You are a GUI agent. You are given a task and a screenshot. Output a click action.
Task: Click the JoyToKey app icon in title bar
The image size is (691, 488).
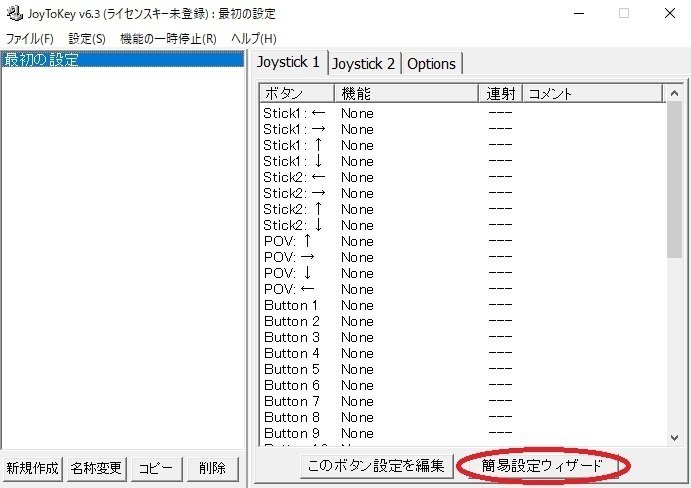pos(15,13)
